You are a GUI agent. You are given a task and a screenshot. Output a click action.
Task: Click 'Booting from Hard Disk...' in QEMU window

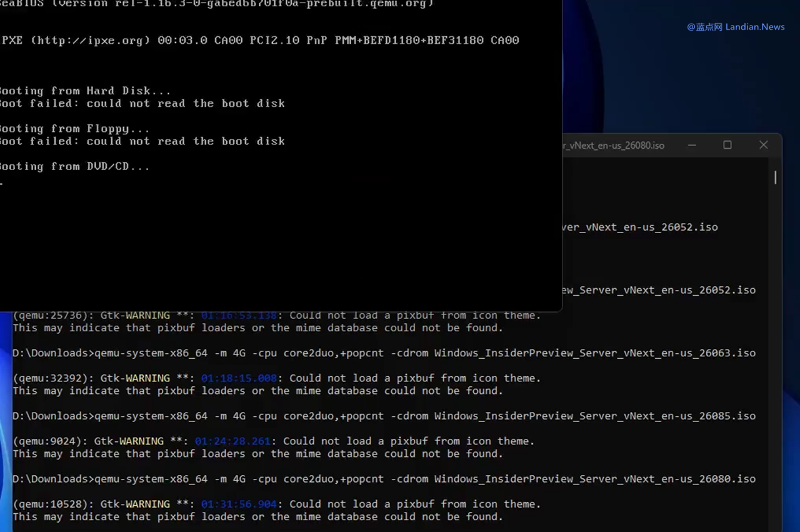(x=85, y=91)
